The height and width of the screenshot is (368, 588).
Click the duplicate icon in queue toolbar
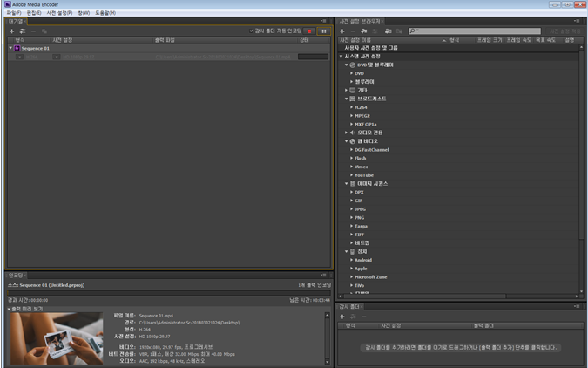point(44,31)
